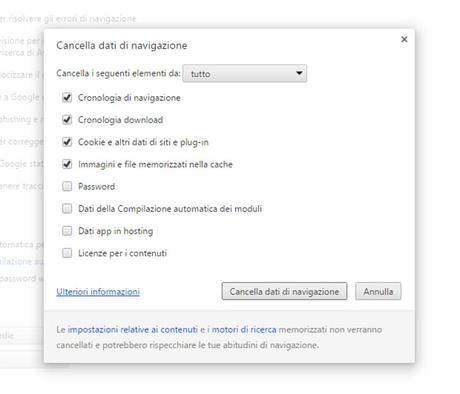Toggle Cookie e altri dati di siti checkbox
The height and width of the screenshot is (394, 460).
67,142
